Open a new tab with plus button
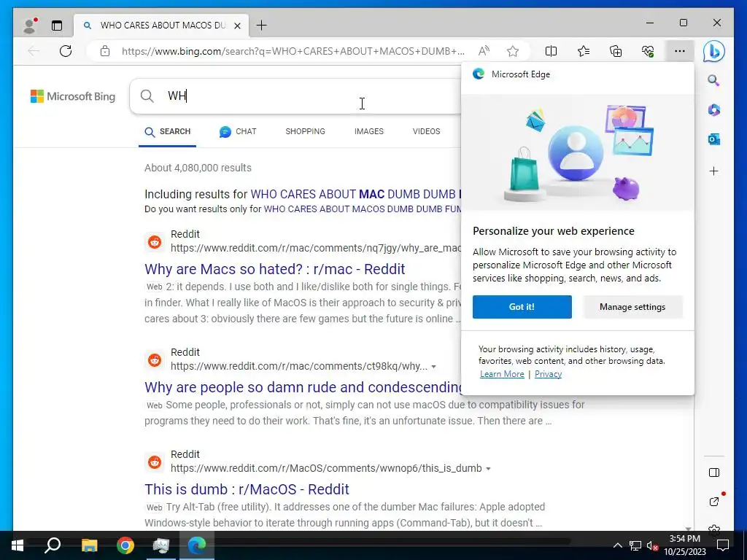Viewport: 747px width, 560px height. point(262,26)
